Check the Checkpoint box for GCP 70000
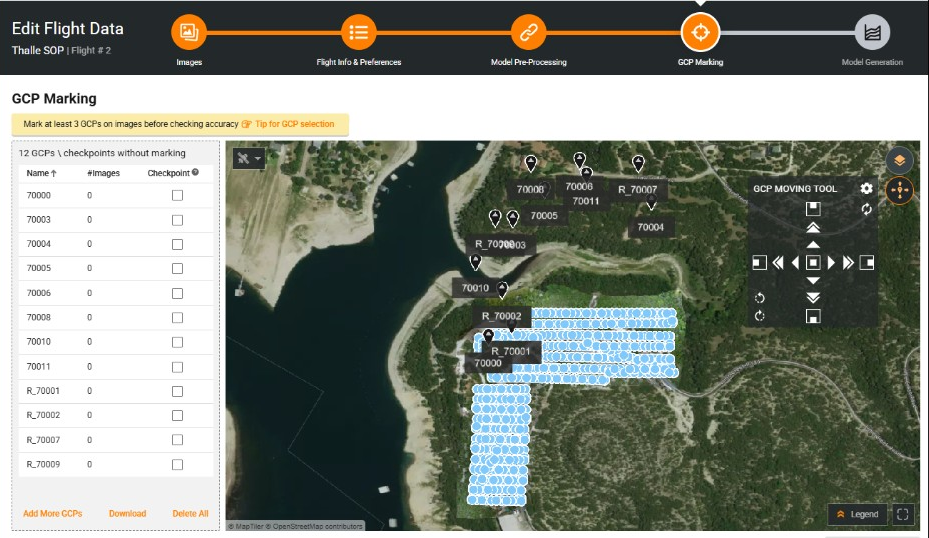Viewport: 929px width, 538px height. (177, 196)
